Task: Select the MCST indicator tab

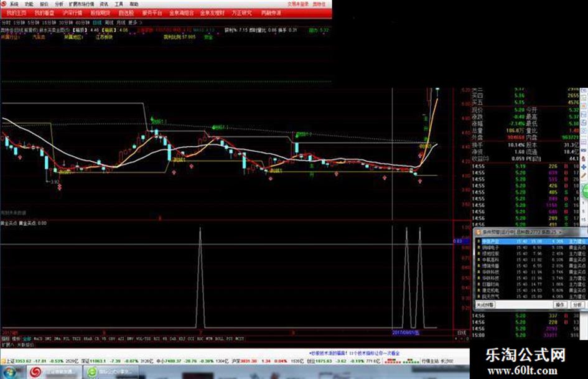Action: 240,339
